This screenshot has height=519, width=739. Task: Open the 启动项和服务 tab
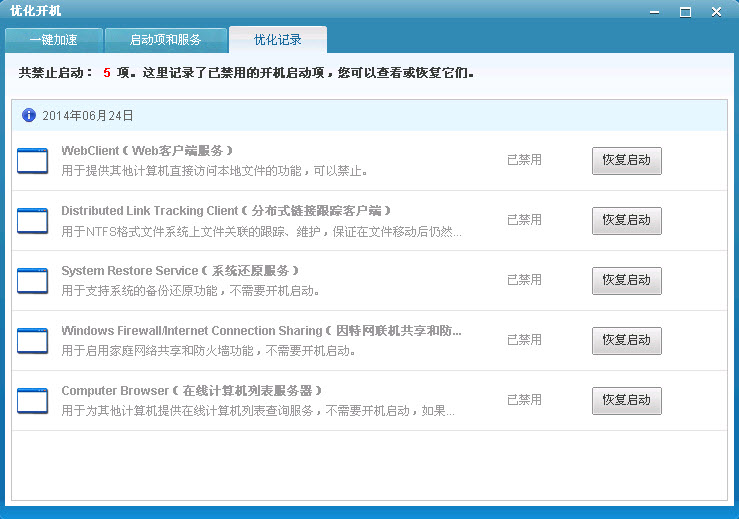point(166,40)
